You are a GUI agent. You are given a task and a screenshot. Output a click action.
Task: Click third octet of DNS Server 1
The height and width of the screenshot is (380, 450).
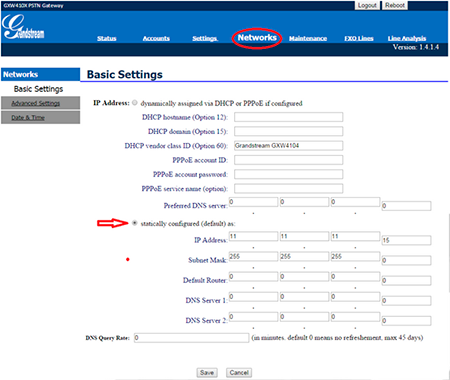(355, 297)
